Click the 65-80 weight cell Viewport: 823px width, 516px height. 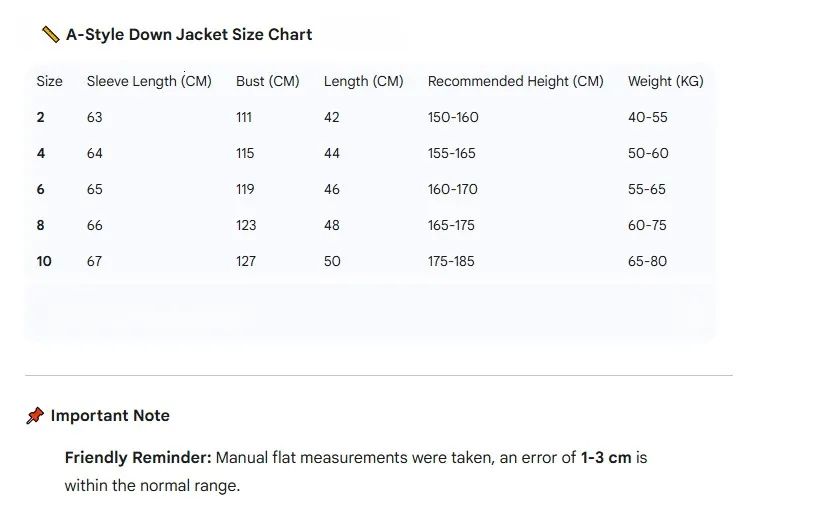point(647,261)
